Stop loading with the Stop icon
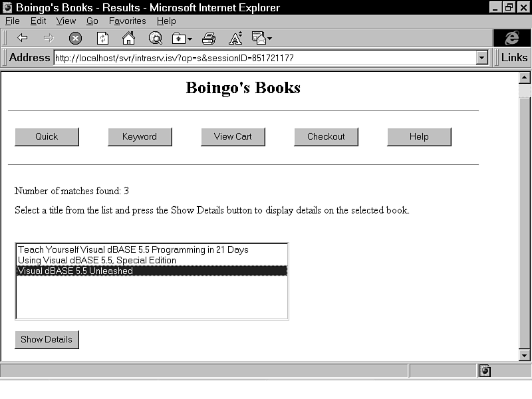 click(x=75, y=38)
